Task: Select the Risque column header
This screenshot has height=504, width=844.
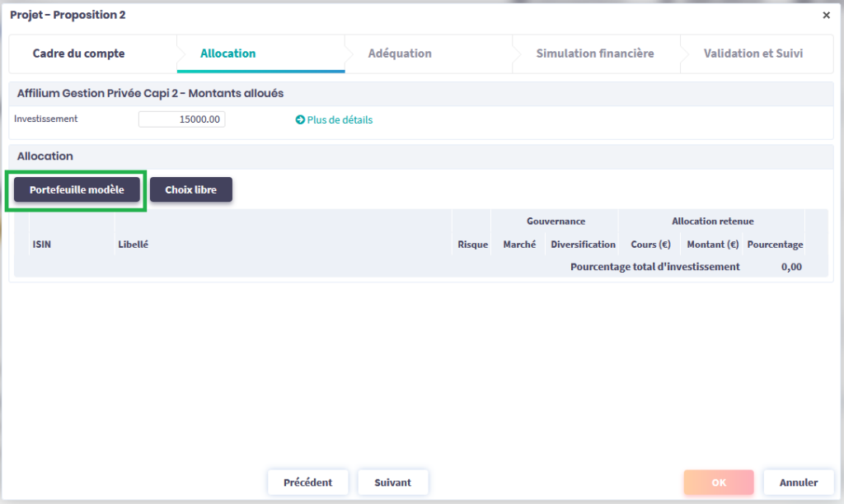Action: [x=472, y=245]
